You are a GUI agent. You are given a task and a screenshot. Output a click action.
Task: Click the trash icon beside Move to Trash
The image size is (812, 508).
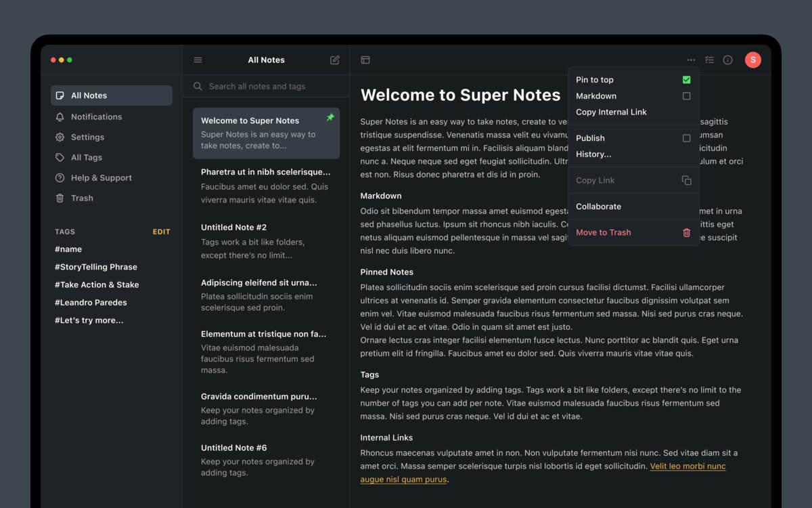(686, 232)
